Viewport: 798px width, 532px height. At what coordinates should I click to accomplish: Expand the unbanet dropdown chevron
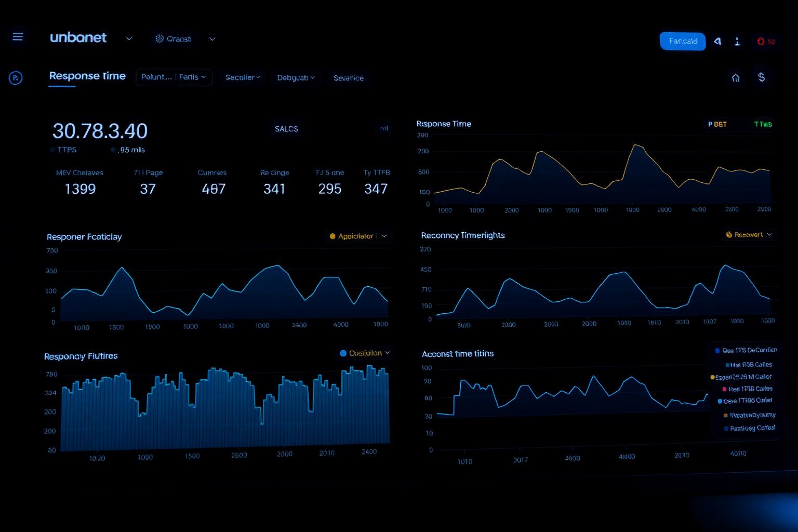click(x=129, y=38)
